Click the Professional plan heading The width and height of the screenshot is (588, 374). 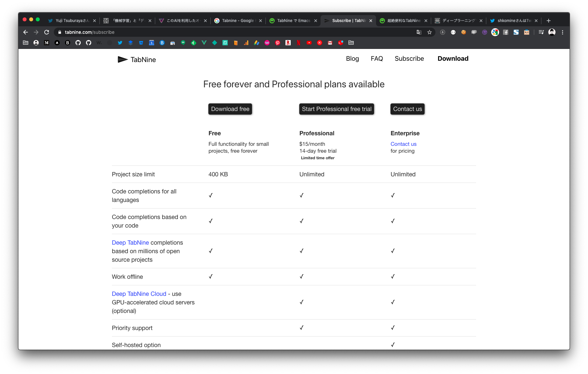pos(317,133)
